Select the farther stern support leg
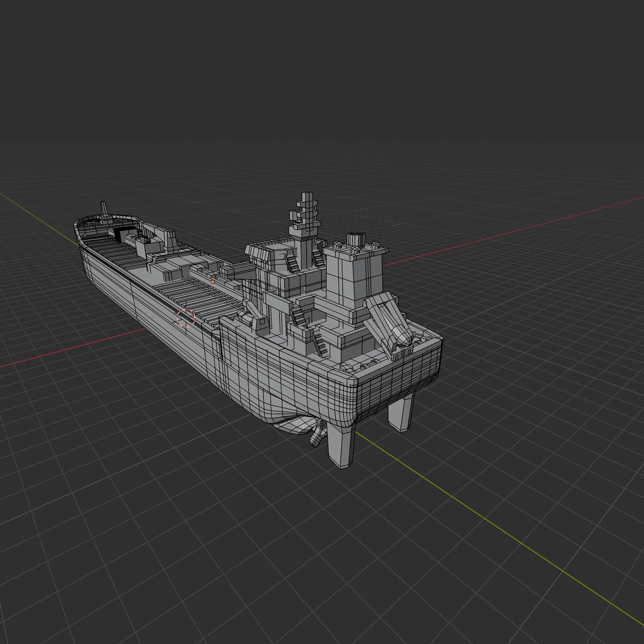Screen dimensions: 644x644 coord(401,413)
